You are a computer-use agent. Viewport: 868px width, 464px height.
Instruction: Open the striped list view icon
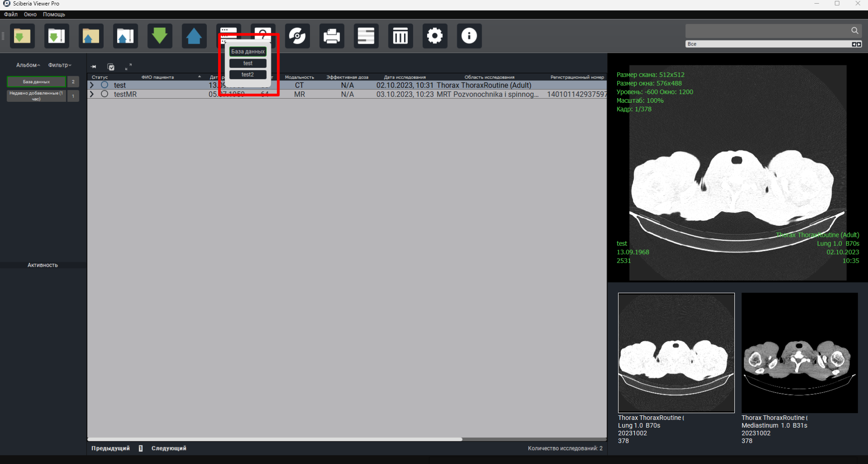[366, 36]
